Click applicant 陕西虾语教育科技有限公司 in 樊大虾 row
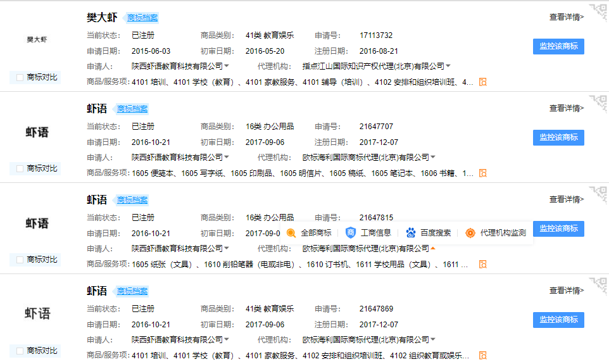 [x=177, y=66]
